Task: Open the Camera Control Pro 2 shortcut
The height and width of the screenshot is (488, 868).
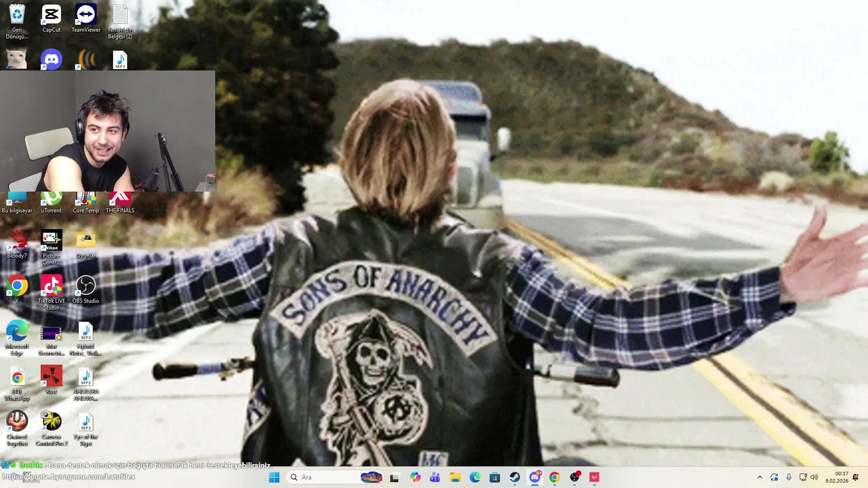Action: (52, 429)
